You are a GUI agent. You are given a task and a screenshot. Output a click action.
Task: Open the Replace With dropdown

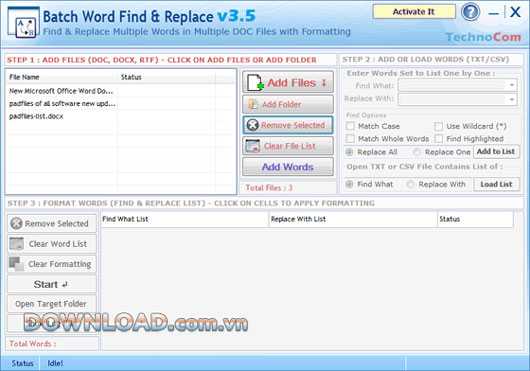pos(512,99)
